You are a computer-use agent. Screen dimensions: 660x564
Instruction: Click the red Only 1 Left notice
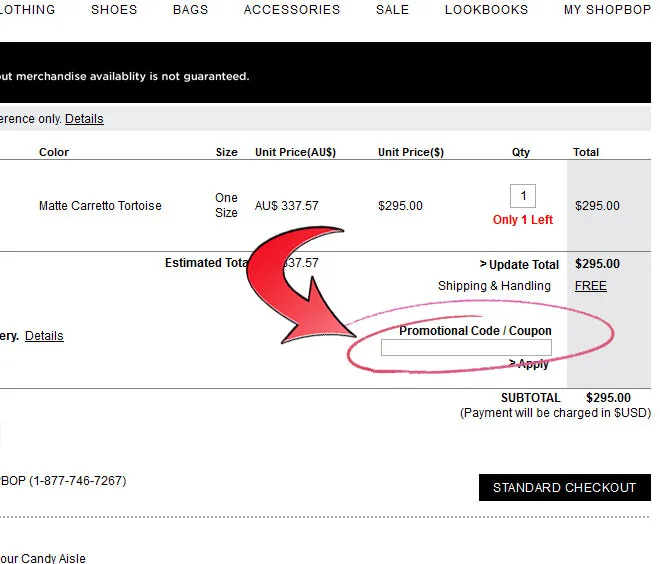(x=522, y=220)
